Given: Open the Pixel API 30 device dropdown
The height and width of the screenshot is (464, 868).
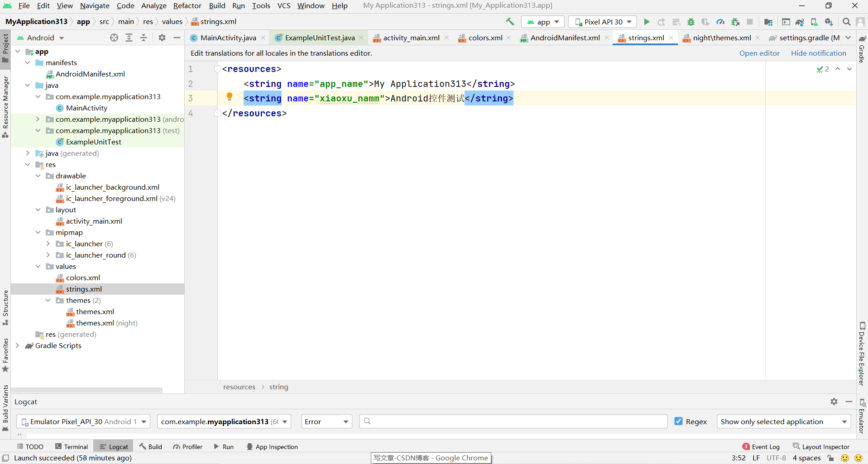Looking at the screenshot, I should pos(603,22).
